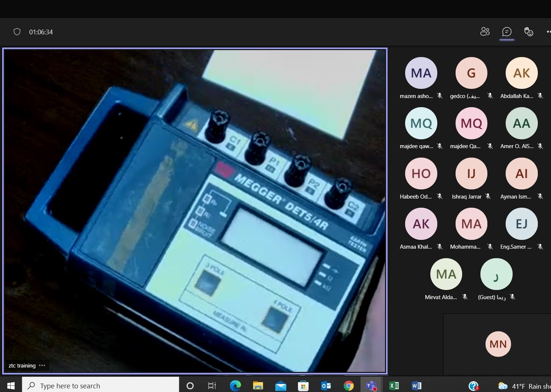The width and height of the screenshot is (551, 392).
Task: Open the participants panel icon
Action: 485,32
